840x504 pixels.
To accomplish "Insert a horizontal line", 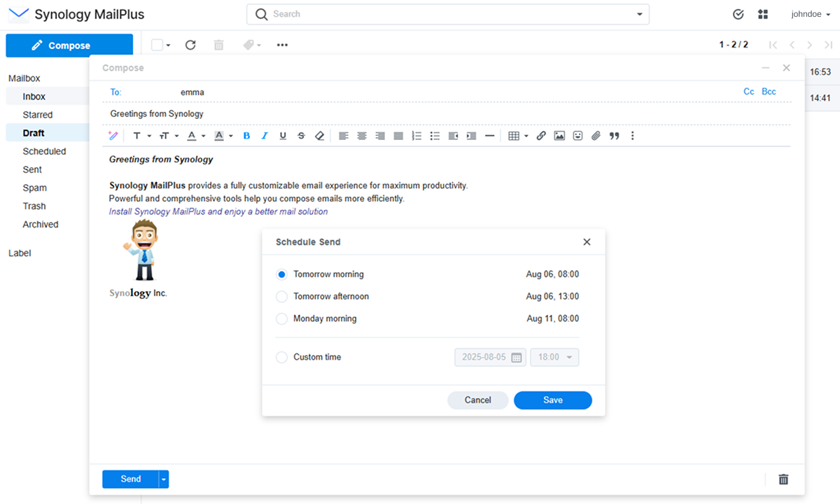I will tap(489, 136).
